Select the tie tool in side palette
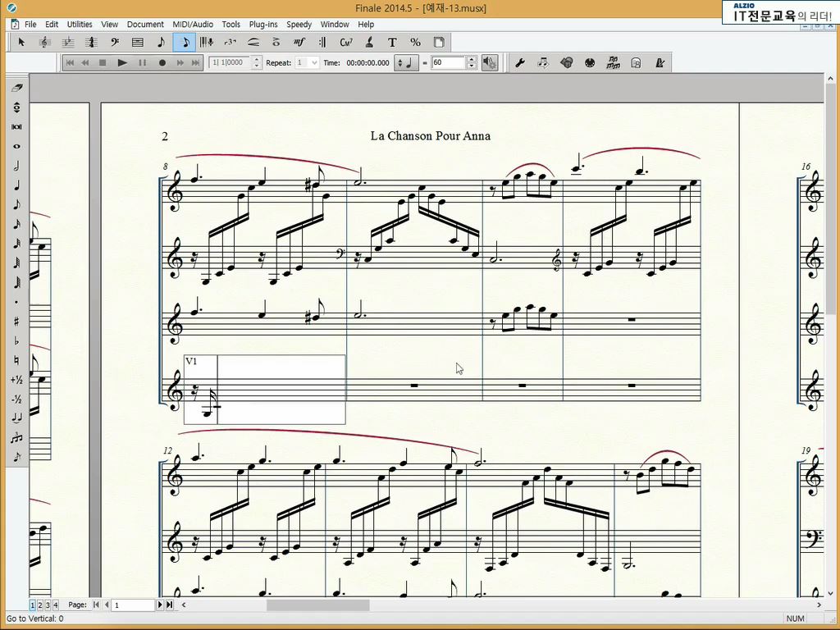The width and height of the screenshot is (840, 630). click(16, 418)
